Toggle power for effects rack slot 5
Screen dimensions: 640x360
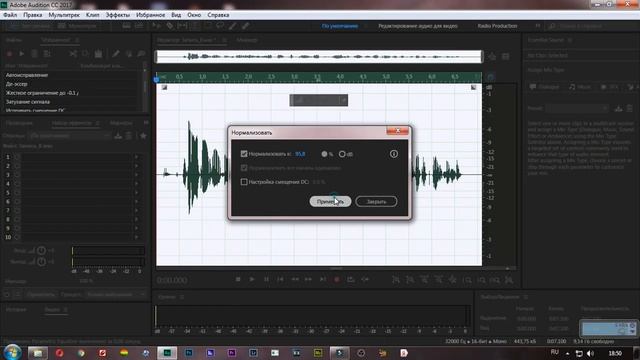(17, 193)
